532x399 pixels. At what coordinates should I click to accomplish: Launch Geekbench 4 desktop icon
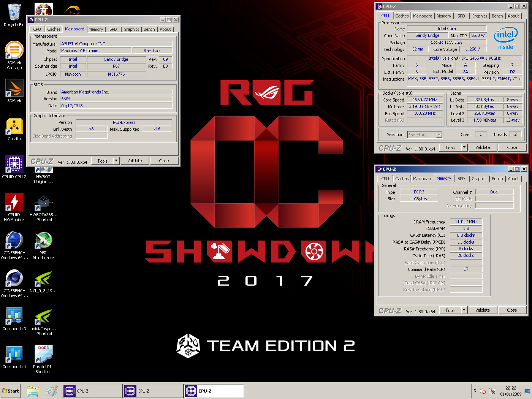[x=14, y=357]
